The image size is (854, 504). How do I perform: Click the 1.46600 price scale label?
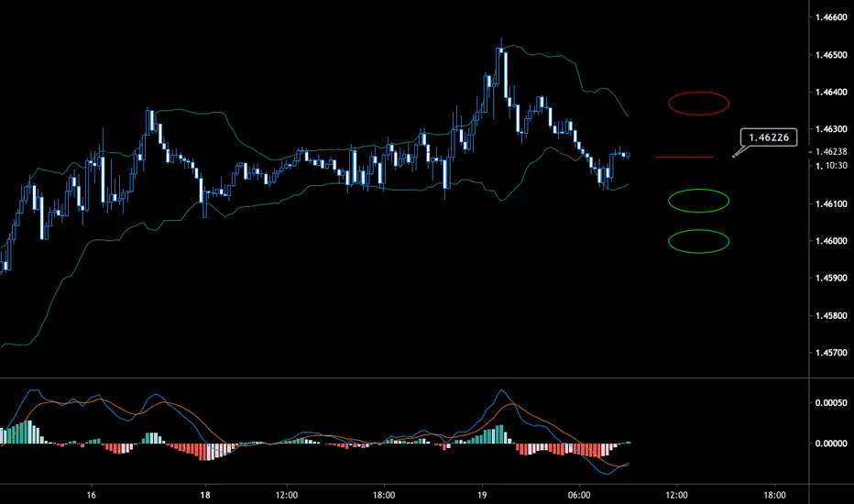[831, 17]
